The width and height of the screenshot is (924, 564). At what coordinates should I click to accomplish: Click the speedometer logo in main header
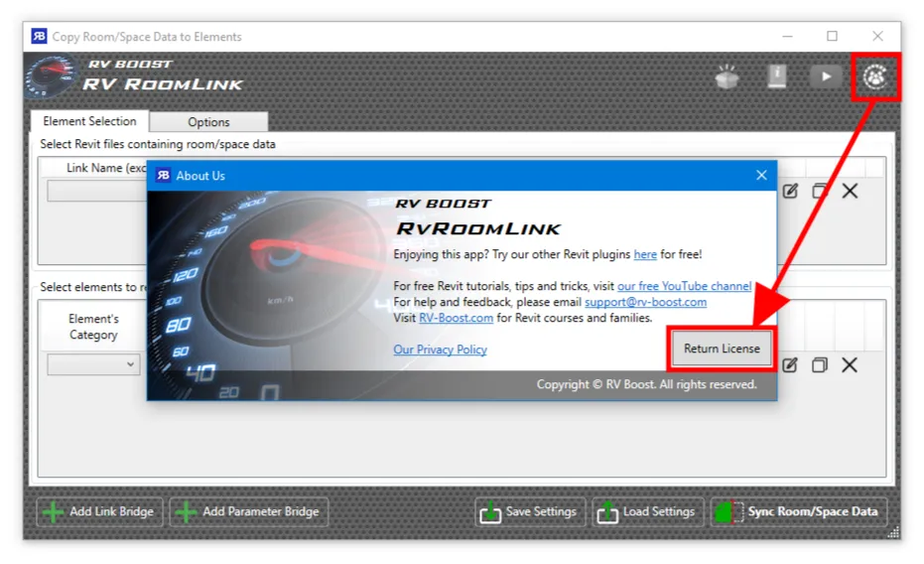52,75
